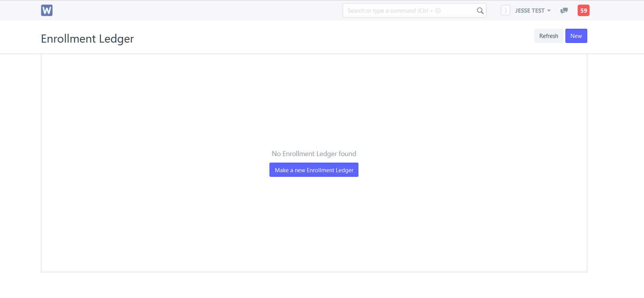
Task: Open the W home logo
Action: click(47, 10)
